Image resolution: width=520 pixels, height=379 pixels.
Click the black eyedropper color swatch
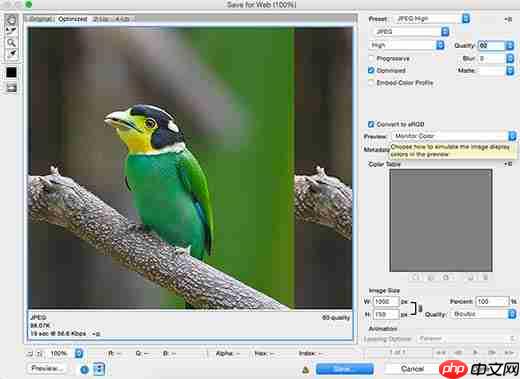pyautogui.click(x=11, y=72)
